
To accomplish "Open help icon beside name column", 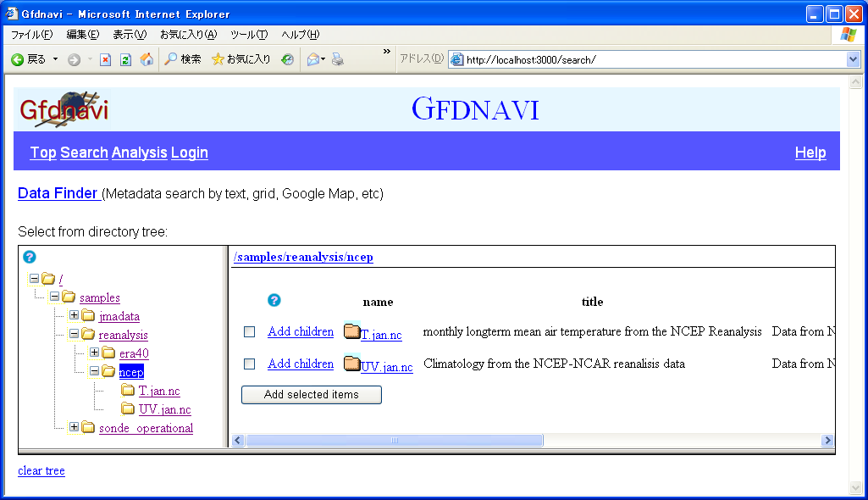I will tap(274, 300).
